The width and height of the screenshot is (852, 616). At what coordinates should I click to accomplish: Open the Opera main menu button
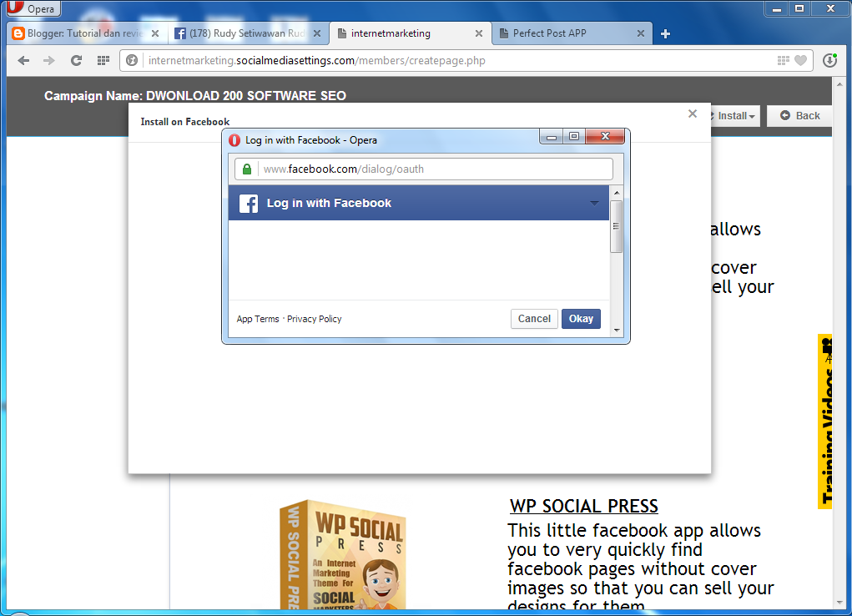click(x=33, y=8)
